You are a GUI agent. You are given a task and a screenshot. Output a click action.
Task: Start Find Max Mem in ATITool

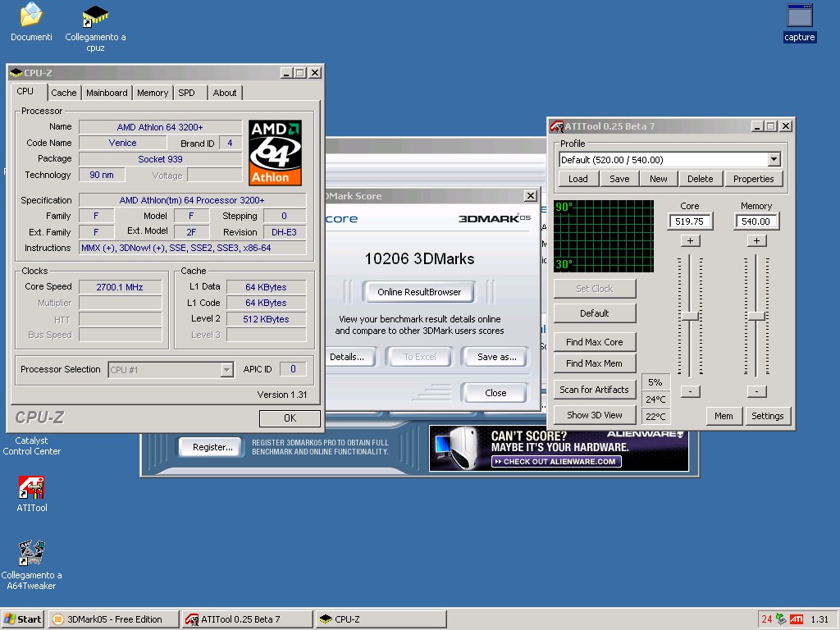click(x=595, y=363)
